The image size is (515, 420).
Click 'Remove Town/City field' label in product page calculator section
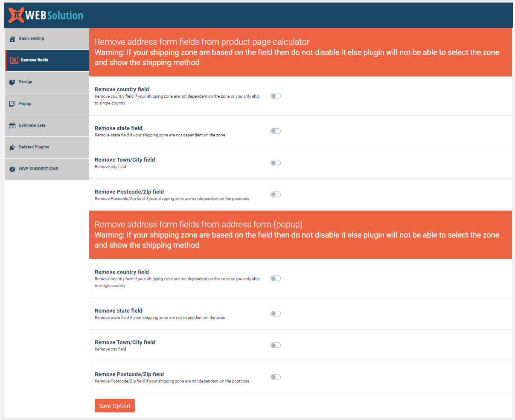pyautogui.click(x=125, y=159)
